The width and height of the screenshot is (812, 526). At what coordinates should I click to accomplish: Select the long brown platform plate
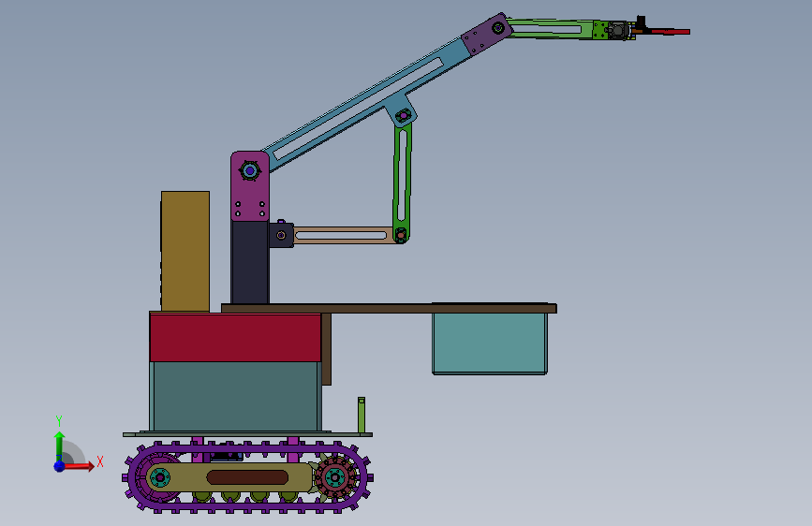(389, 309)
